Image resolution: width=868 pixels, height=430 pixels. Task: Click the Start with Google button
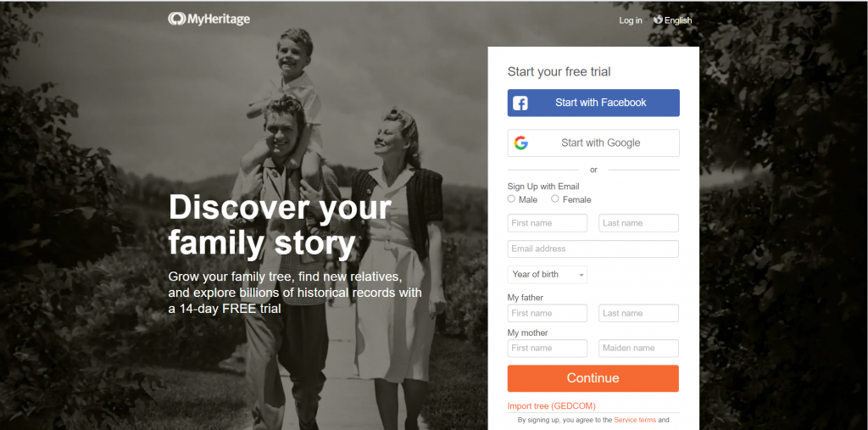pyautogui.click(x=593, y=143)
